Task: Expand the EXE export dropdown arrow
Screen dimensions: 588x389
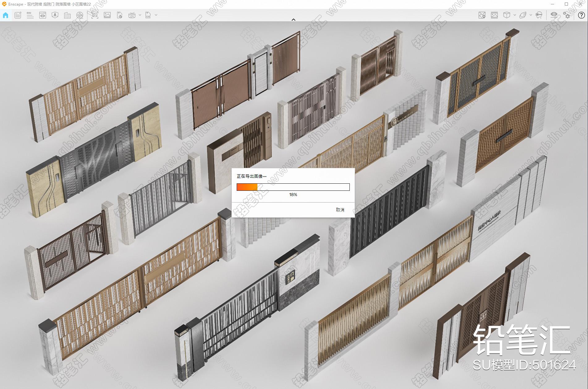Action: coord(156,15)
